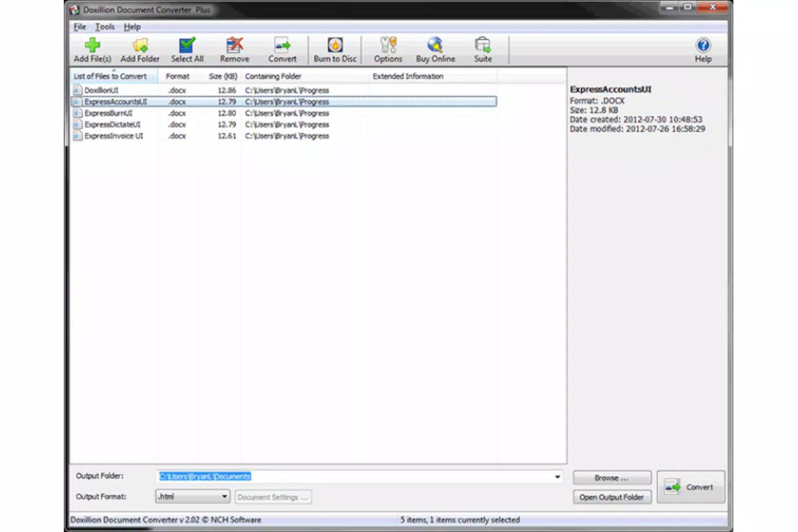The width and height of the screenshot is (798, 532).
Task: Select the ExpressDictateUI file name
Action: tap(112, 124)
